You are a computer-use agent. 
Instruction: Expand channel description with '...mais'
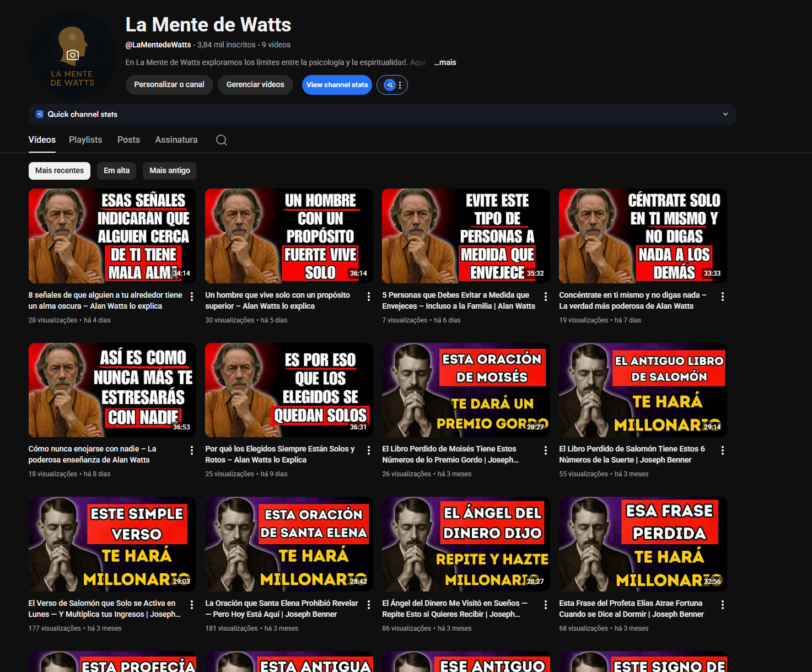[445, 62]
